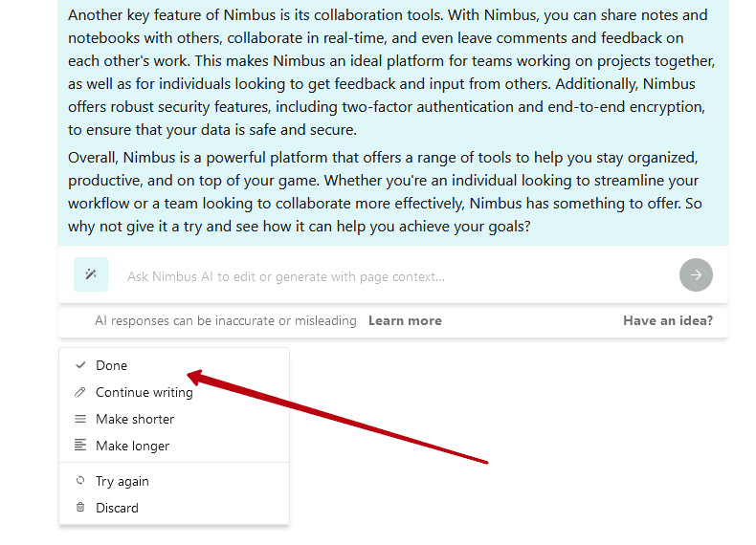Viewport: 756px width, 545px height.
Task: Click the refresh icon beside Try again
Action: pyautogui.click(x=80, y=480)
